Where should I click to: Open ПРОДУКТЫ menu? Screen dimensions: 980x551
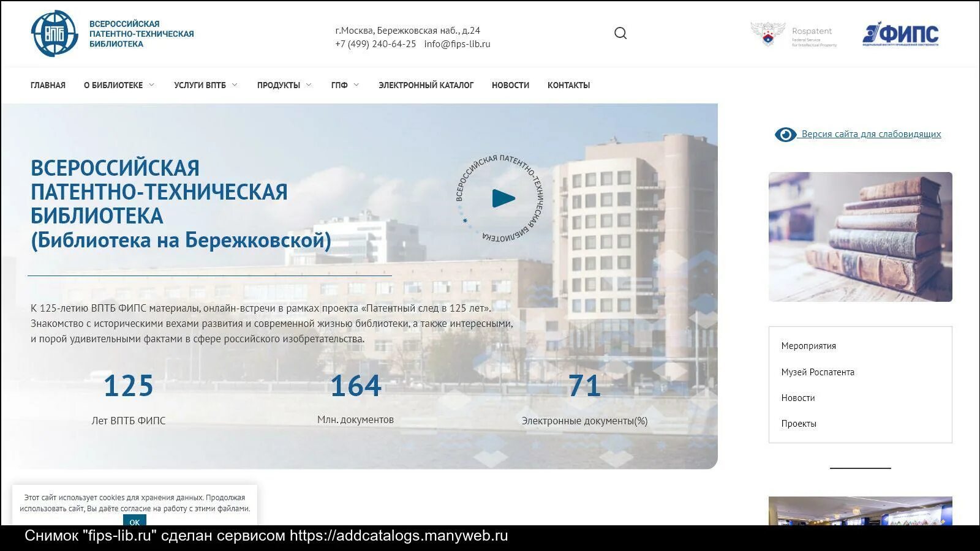279,85
